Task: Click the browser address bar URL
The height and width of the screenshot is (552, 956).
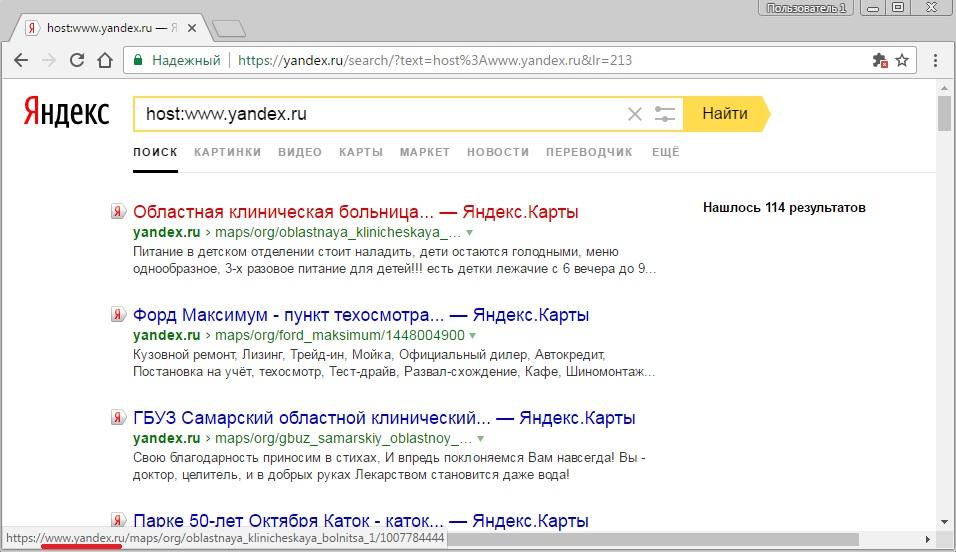Action: [435, 60]
